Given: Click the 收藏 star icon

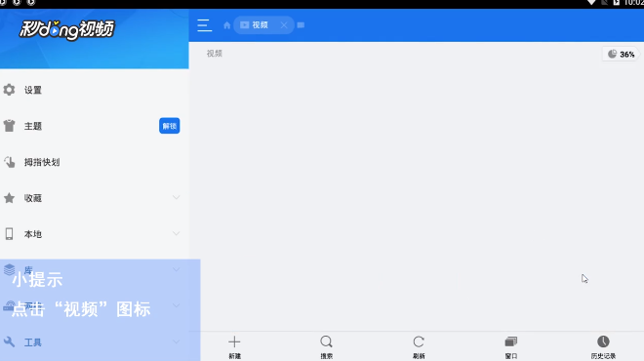Looking at the screenshot, I should (9, 198).
